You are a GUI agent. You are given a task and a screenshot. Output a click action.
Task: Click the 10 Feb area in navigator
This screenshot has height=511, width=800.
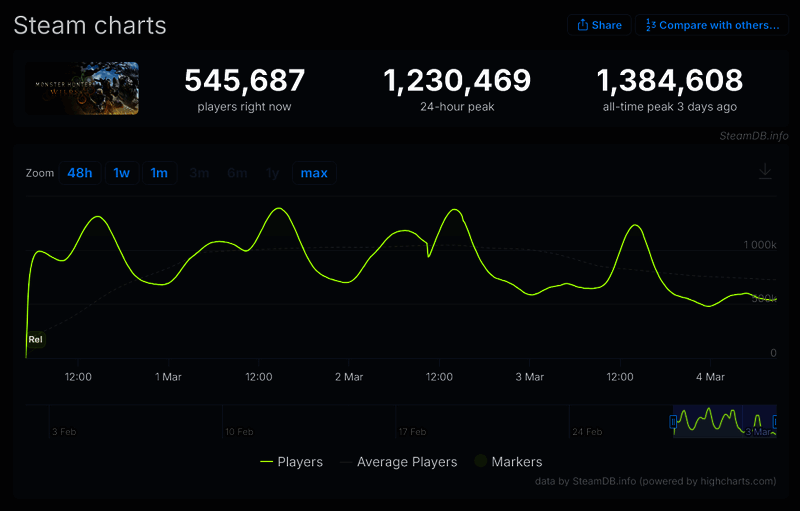tap(240, 420)
